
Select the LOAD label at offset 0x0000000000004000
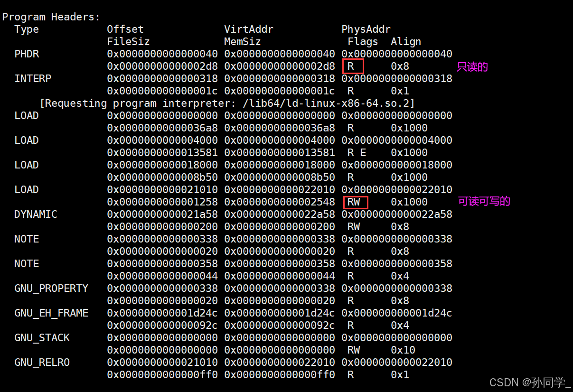[27, 140]
